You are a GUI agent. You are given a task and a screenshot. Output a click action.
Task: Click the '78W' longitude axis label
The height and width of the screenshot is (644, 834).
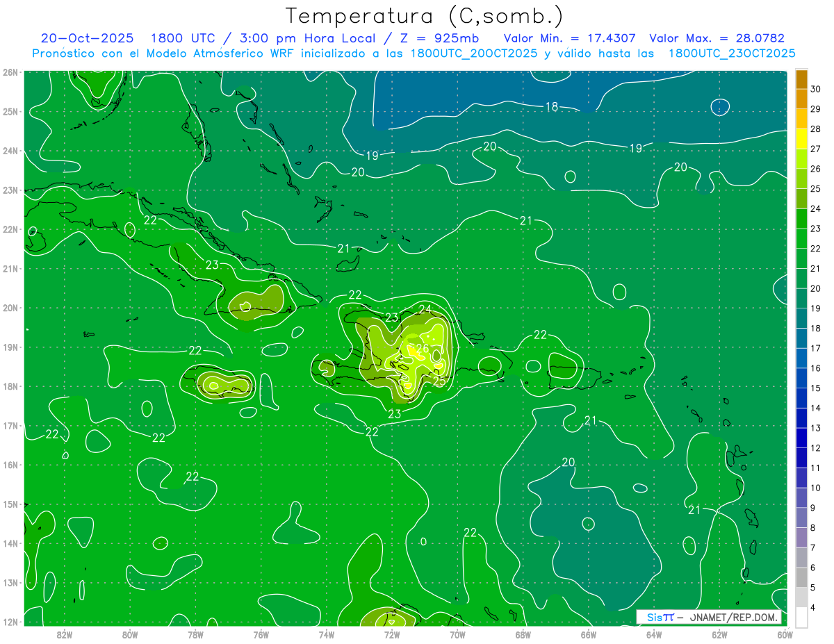tap(195, 634)
